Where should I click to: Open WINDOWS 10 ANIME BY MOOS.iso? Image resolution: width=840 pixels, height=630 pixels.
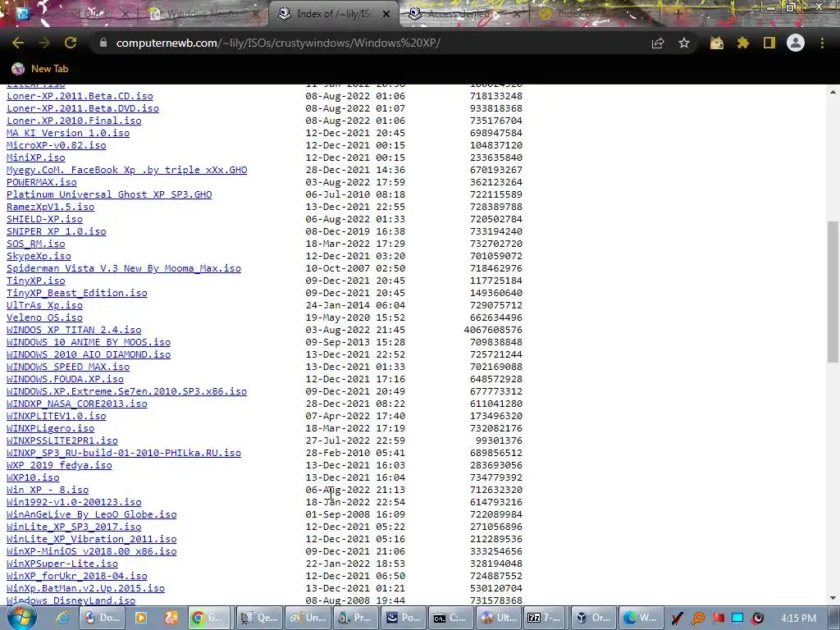tap(89, 342)
